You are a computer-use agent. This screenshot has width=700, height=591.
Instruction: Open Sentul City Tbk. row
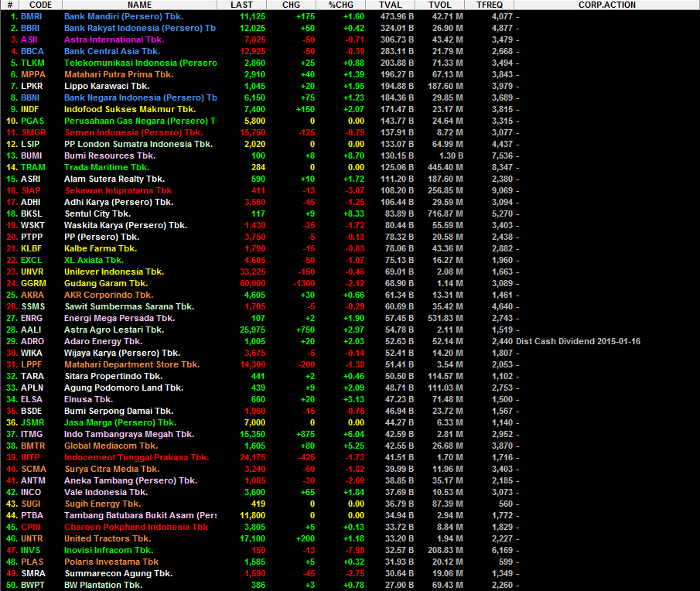(x=350, y=214)
